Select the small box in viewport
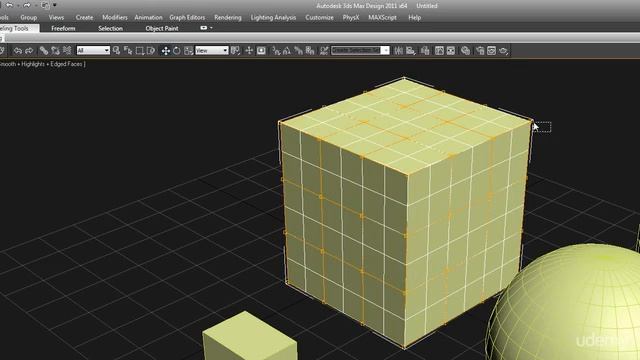640x360 pixels. [x=250, y=337]
